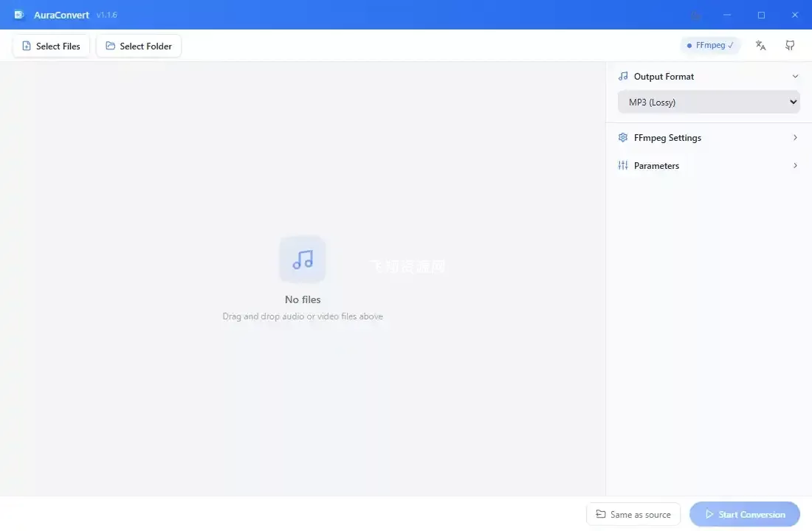The height and width of the screenshot is (531, 812).
Task: Expand FFmpeg Settings via its chevron
Action: coord(795,138)
